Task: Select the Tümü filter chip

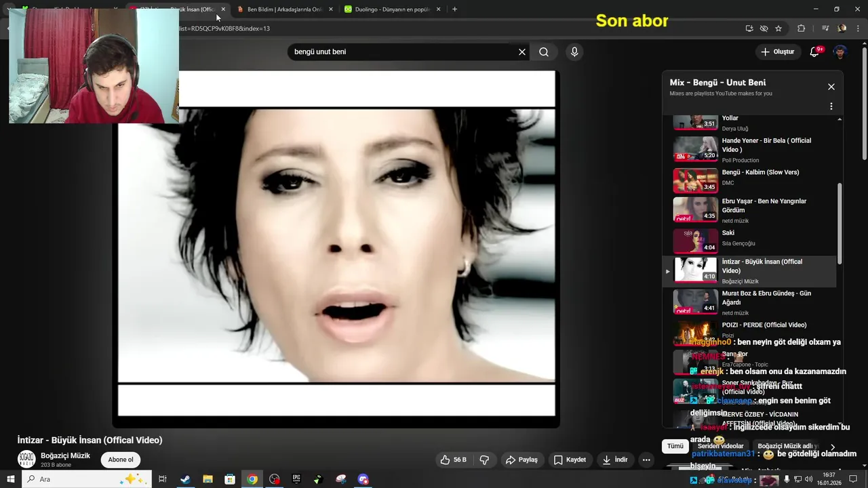Action: (675, 446)
